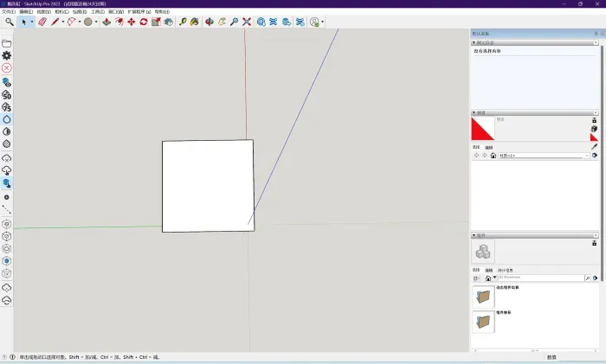The height and width of the screenshot is (364, 606).
Task: Click the Materials home button
Action: click(493, 156)
